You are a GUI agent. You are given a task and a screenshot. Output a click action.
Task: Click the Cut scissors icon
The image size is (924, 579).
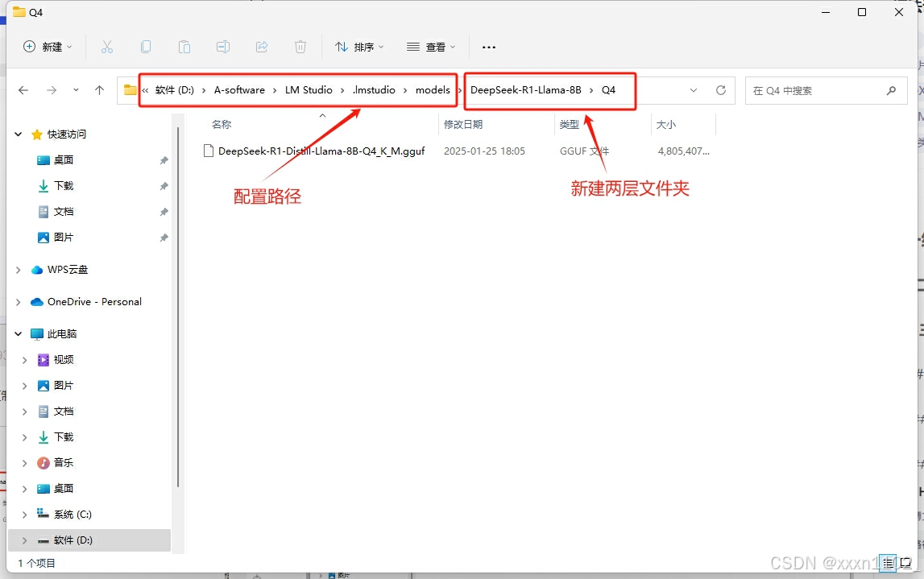[x=106, y=48]
